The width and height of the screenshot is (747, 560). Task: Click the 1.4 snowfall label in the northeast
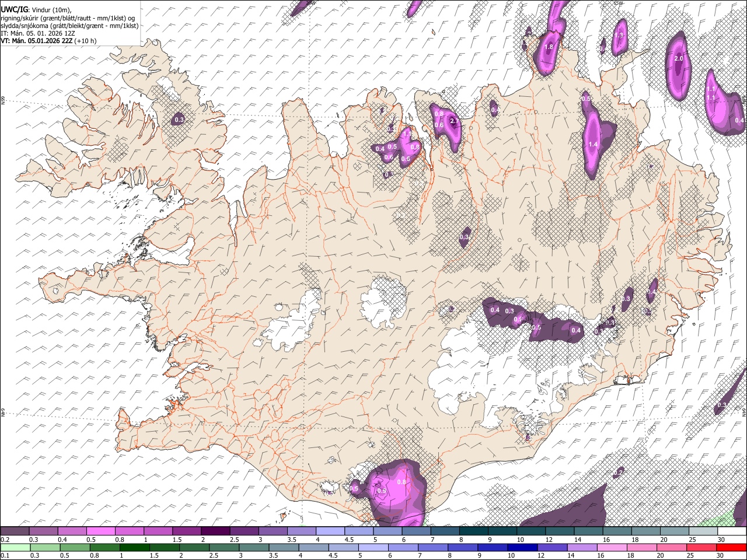pos(594,144)
